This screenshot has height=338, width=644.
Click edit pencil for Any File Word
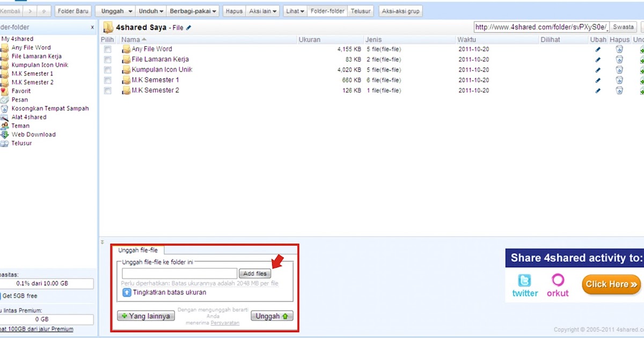tap(598, 49)
